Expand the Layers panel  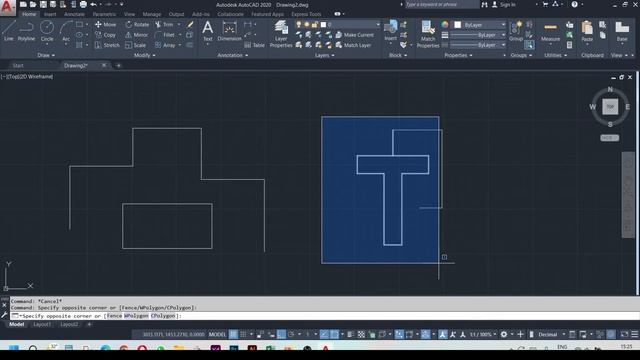(x=324, y=55)
